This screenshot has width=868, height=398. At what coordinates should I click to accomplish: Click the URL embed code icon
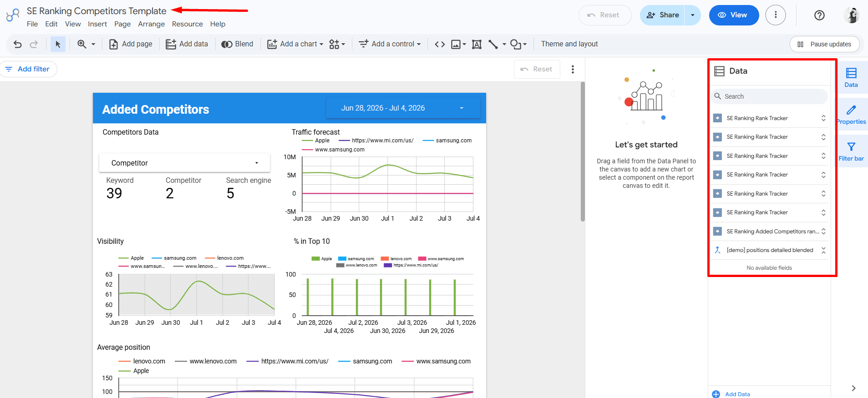point(440,44)
